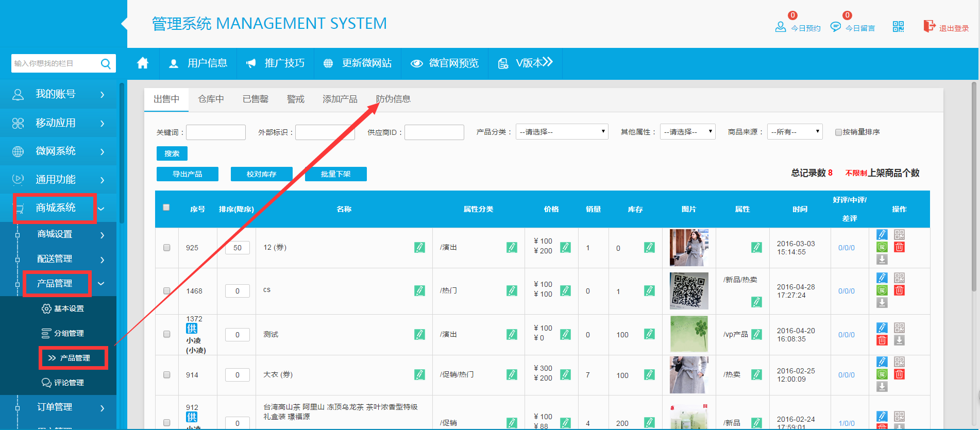Delete product row 1468 with the red trash icon
The height and width of the screenshot is (430, 980).
(x=899, y=290)
